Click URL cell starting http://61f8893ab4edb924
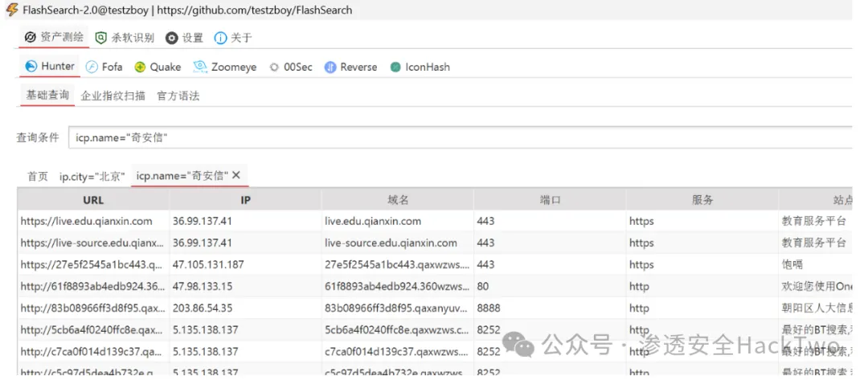The width and height of the screenshot is (868, 380). (x=93, y=287)
